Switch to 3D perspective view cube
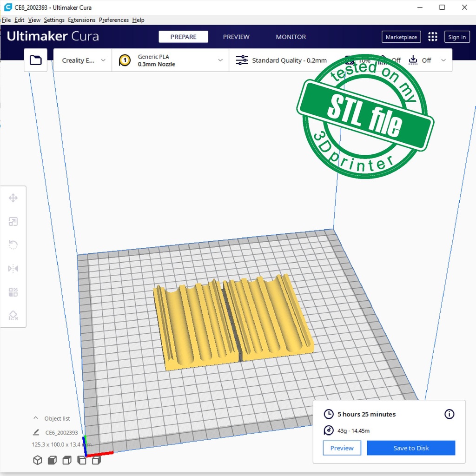Image resolution: width=476 pixels, height=476 pixels. tap(38, 460)
